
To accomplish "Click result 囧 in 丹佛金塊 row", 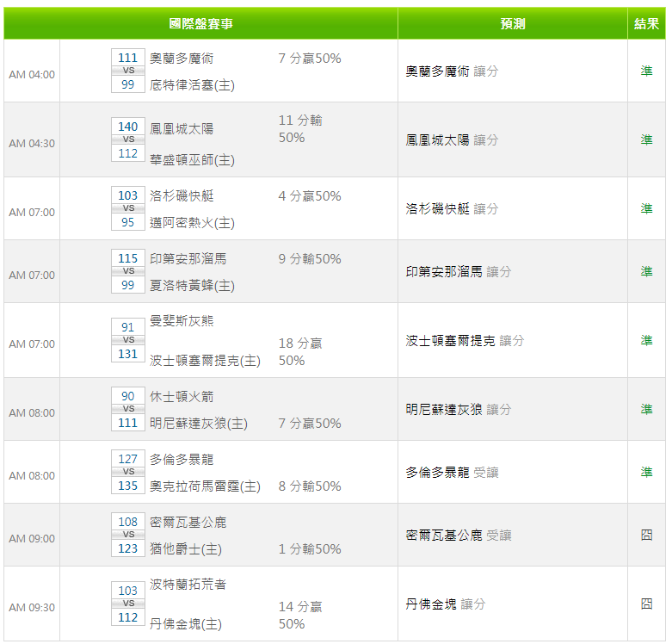I will [x=646, y=604].
